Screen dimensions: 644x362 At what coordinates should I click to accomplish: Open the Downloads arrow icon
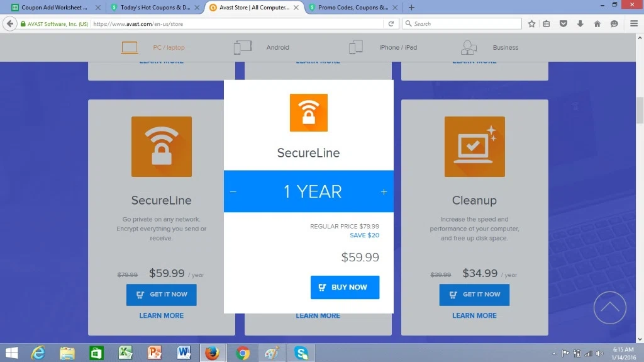pos(580,24)
